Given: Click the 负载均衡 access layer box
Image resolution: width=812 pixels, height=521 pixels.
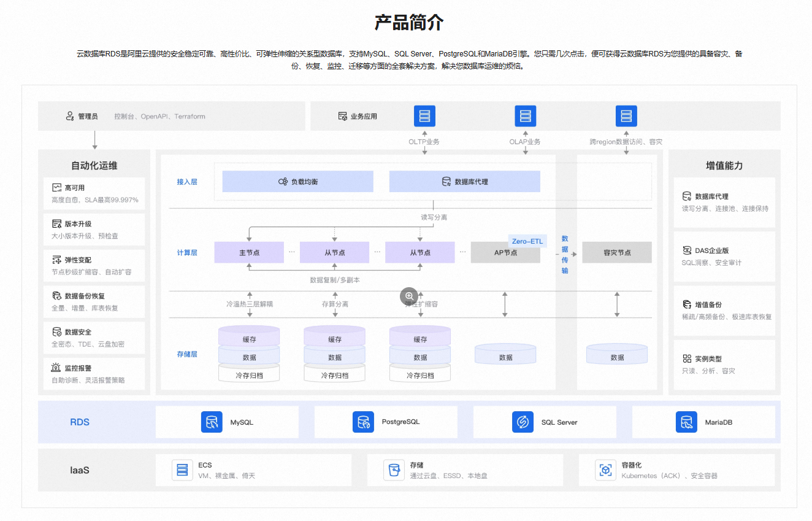Looking at the screenshot, I should coord(297,182).
